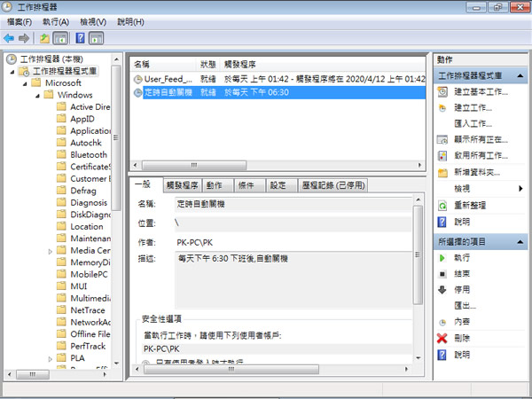The height and width of the screenshot is (399, 532).
Task: Switch to 歷程記錄 (已停用) tab
Action: (x=332, y=185)
